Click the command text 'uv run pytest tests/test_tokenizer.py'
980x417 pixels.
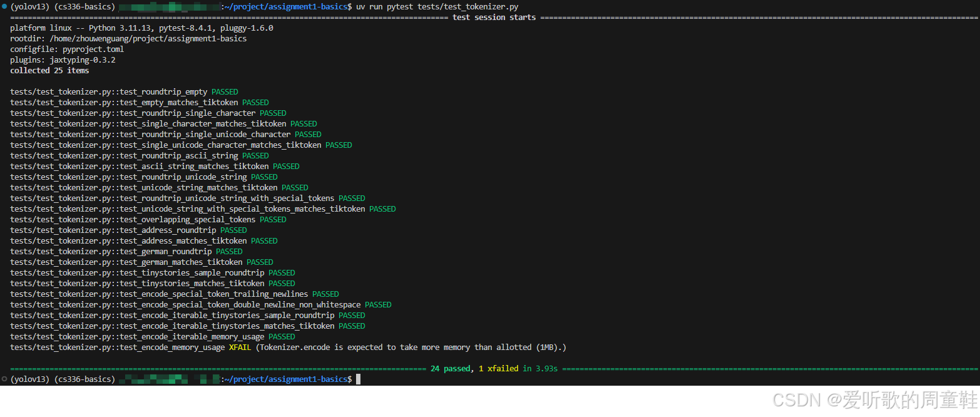pos(437,7)
